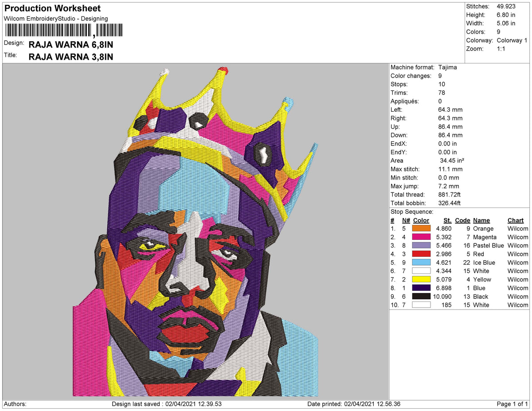The image size is (532, 411).
Task: Click max jump value '7.2 mm'
Action: pos(448,186)
